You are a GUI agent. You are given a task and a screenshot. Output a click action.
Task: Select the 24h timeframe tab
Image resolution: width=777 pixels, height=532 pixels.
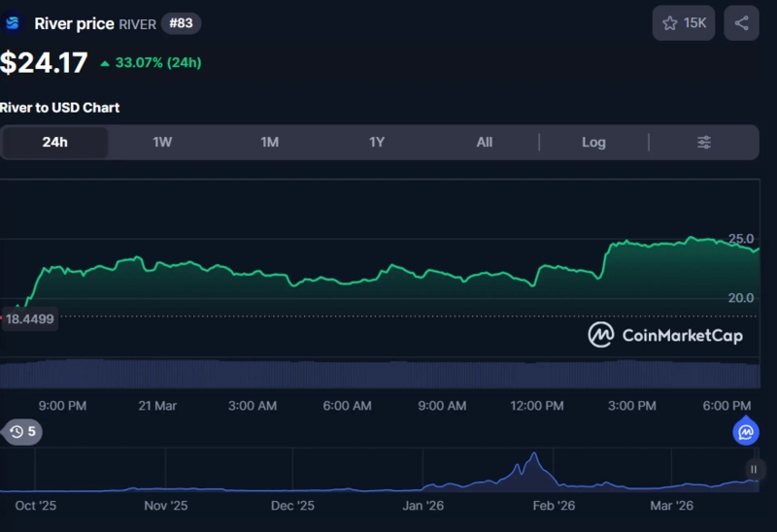coord(55,143)
